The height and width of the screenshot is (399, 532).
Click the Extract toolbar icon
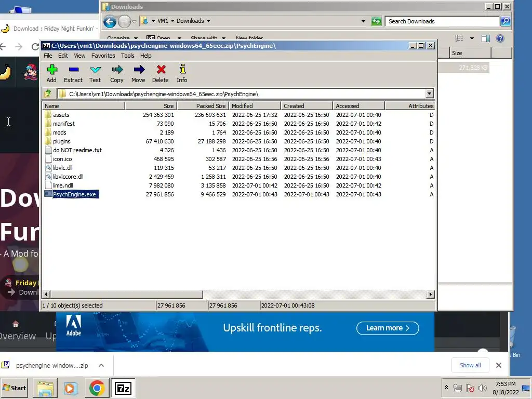(73, 73)
